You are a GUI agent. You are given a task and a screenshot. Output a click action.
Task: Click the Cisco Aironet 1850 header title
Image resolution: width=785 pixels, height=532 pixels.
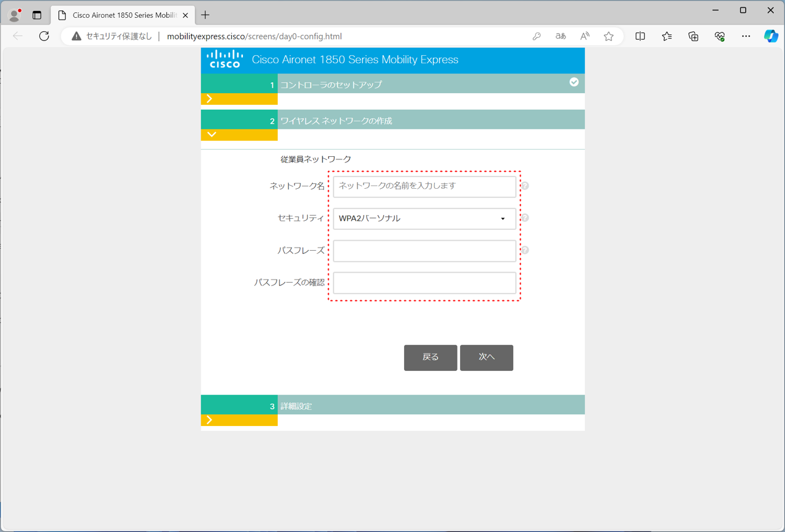[x=355, y=59]
